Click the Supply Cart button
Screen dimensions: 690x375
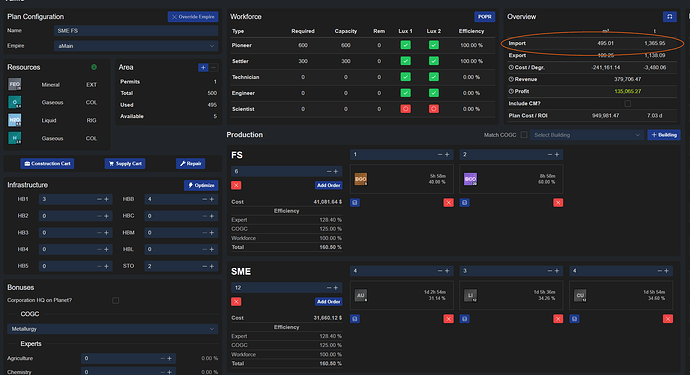125,163
